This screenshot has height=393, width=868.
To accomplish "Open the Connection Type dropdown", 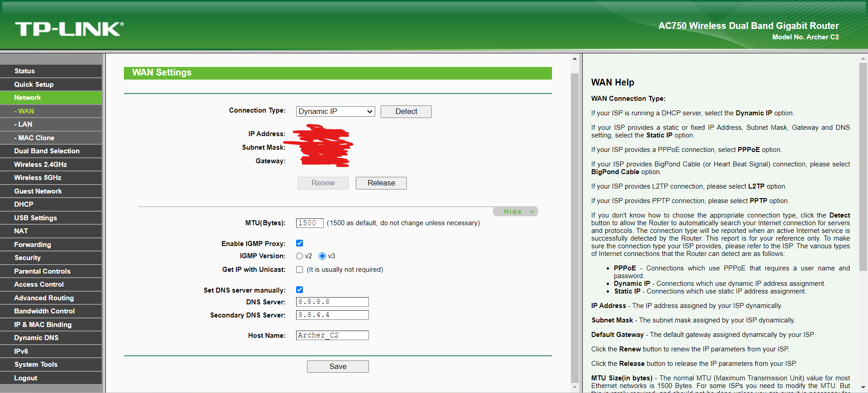I will [335, 112].
